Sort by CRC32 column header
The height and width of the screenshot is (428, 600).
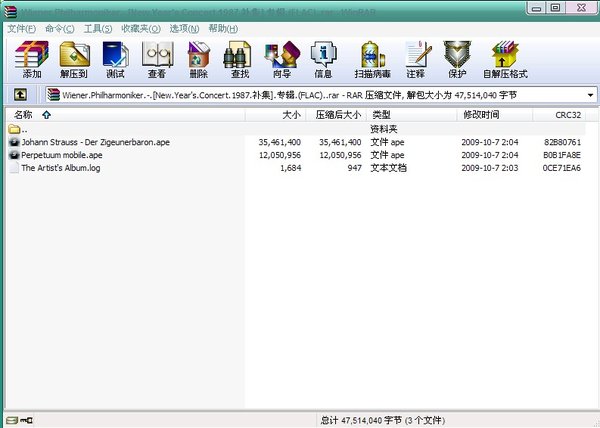(559, 115)
